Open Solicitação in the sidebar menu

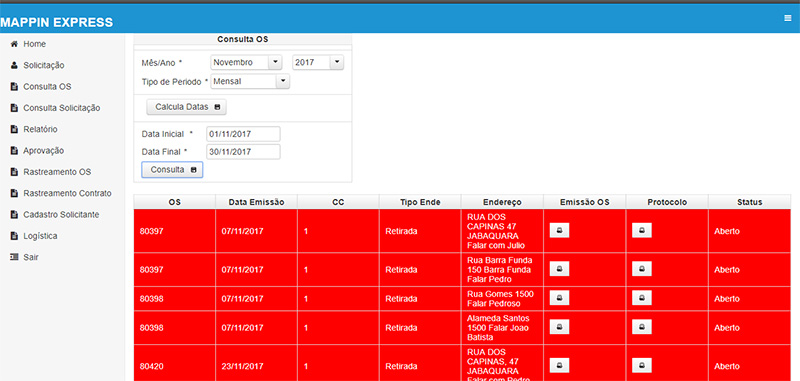[43, 65]
